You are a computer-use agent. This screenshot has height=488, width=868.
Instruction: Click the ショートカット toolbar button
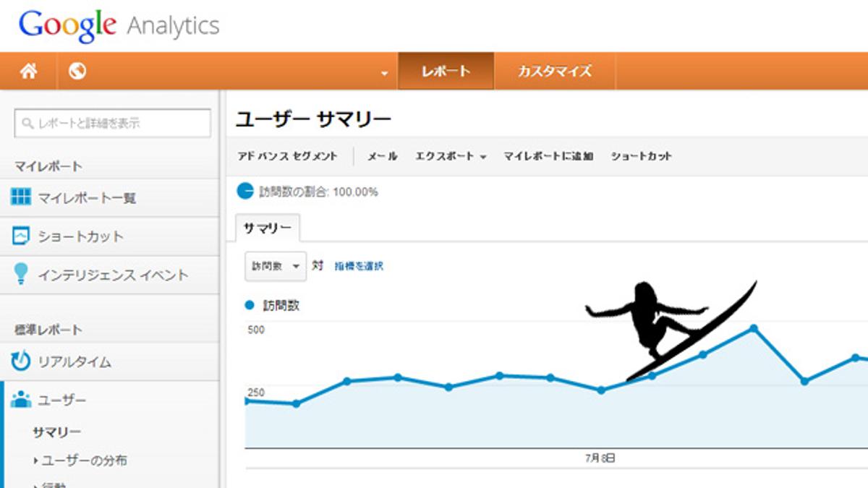(641, 155)
